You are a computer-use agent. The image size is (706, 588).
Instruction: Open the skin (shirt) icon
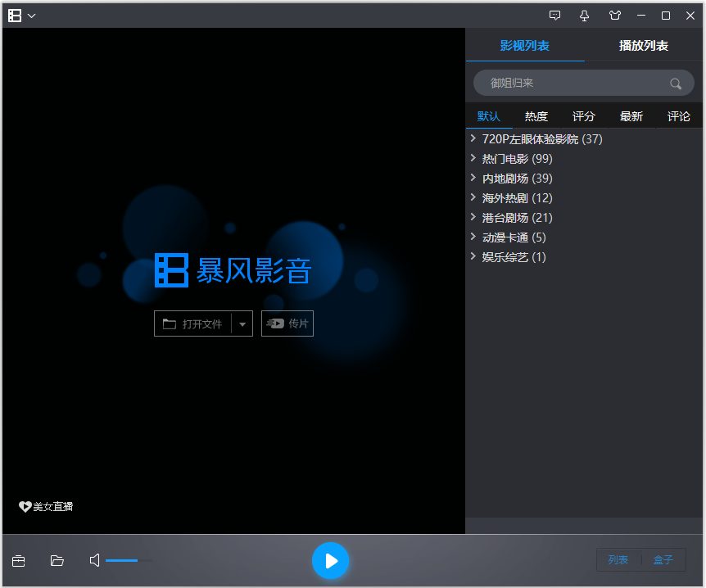pyautogui.click(x=614, y=16)
